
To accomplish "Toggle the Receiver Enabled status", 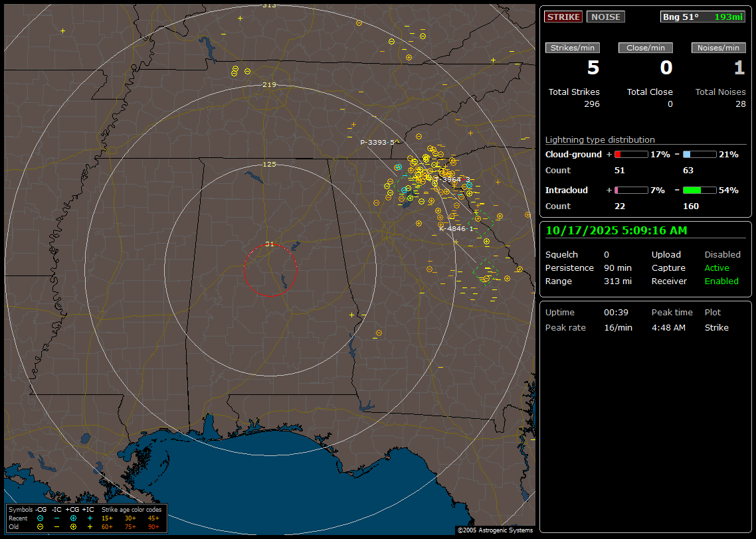I will 721,281.
